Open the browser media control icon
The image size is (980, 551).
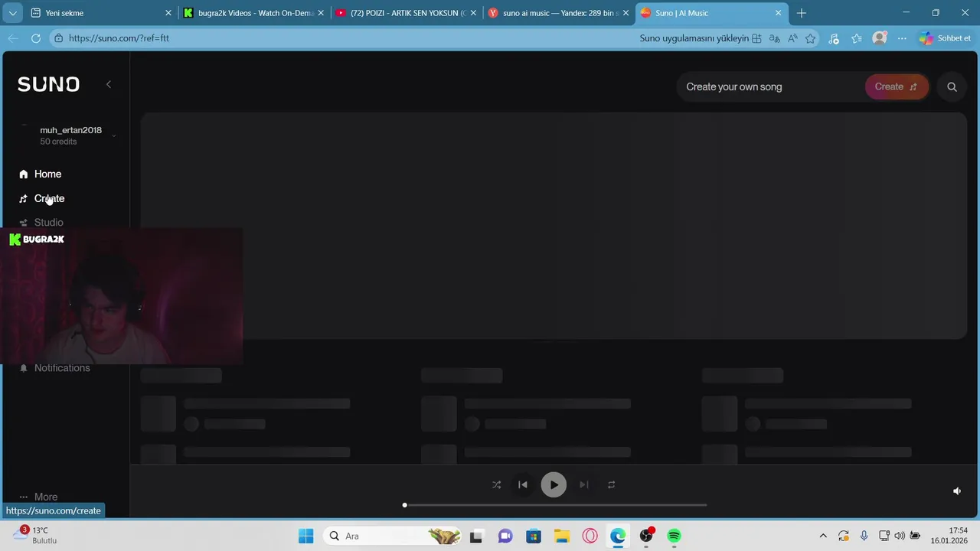click(x=834, y=38)
